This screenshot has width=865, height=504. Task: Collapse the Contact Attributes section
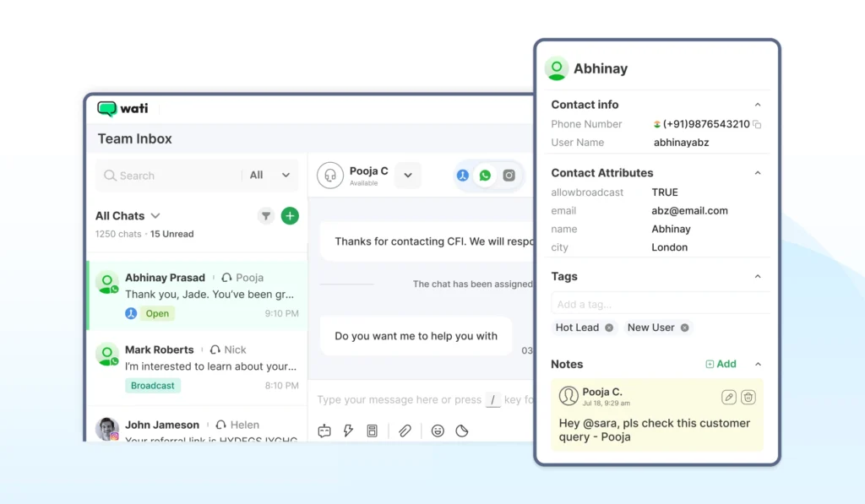(758, 172)
